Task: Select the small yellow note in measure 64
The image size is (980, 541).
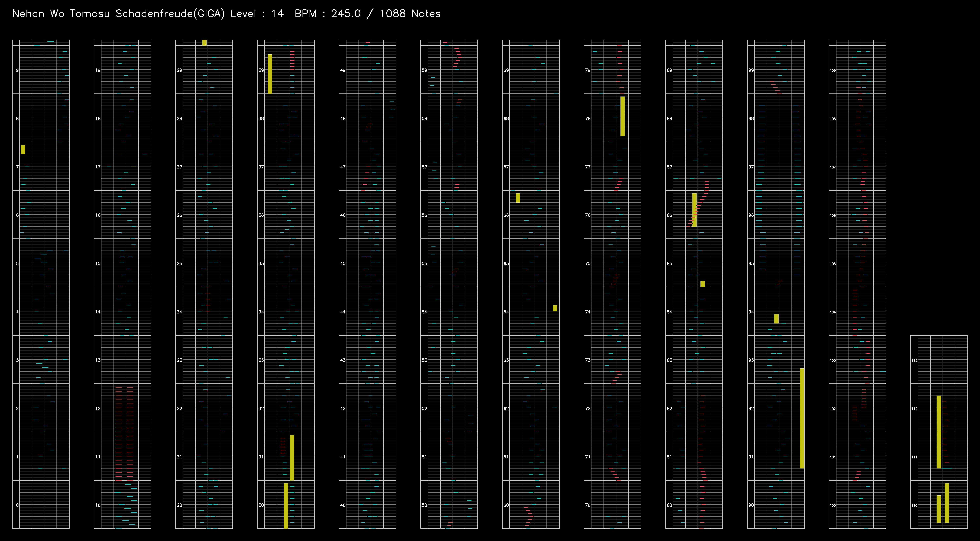Action: click(555, 308)
